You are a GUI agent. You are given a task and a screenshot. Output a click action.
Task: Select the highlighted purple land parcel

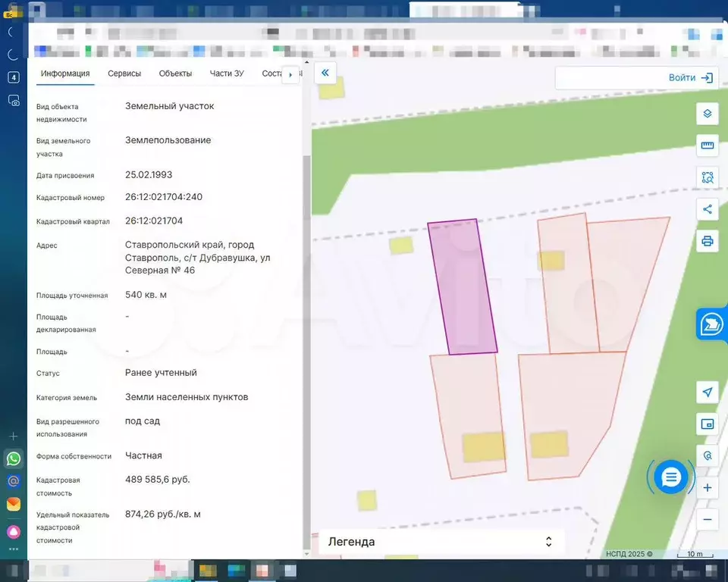click(463, 286)
